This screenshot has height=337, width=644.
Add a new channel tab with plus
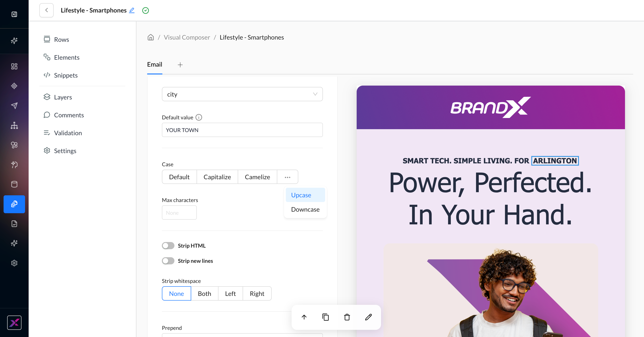coord(180,65)
